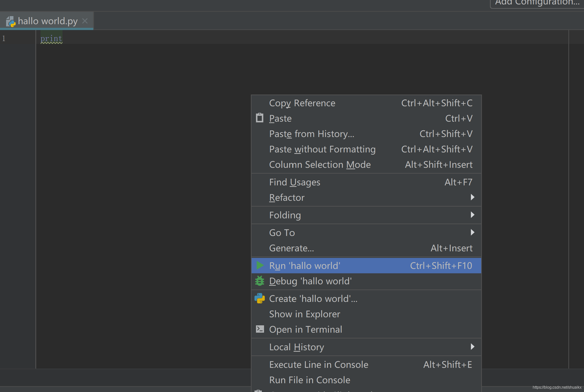Screen dimensions: 584x392
Task: Choose Create 'hallo world'... entry
Action: (366, 298)
